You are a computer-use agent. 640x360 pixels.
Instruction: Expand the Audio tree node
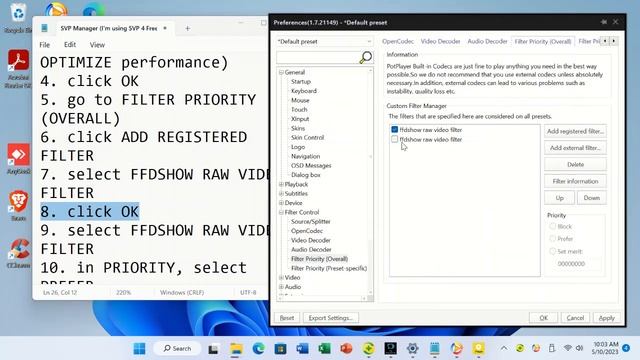tap(281, 287)
